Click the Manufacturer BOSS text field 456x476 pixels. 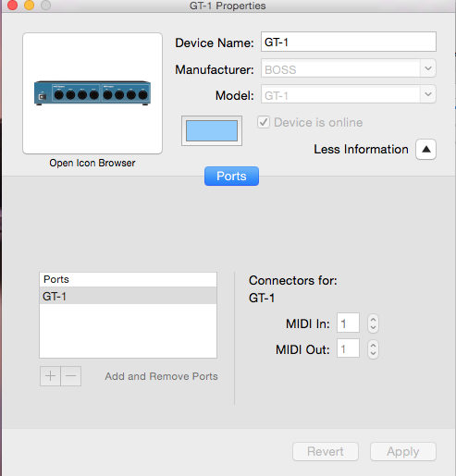[340, 68]
